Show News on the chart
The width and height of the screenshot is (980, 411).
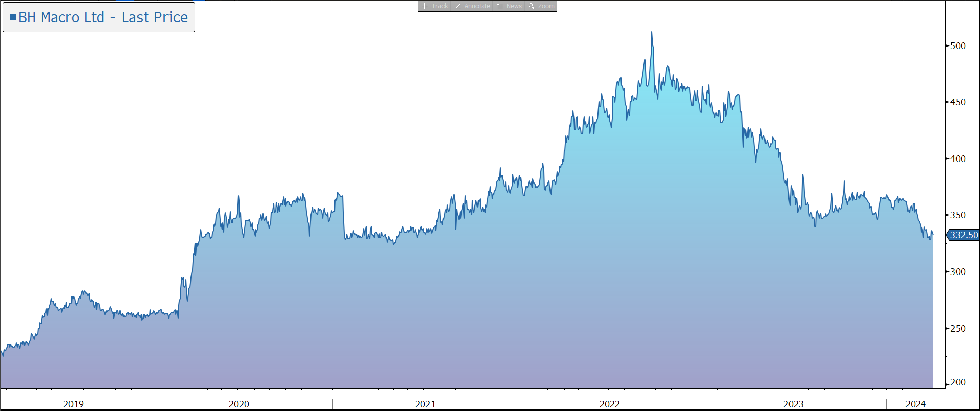pyautogui.click(x=509, y=6)
